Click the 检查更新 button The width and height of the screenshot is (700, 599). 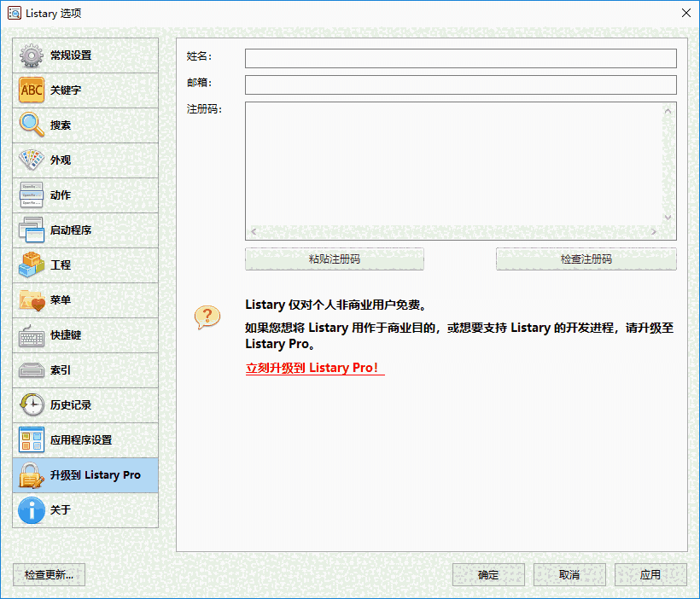pyautogui.click(x=49, y=574)
